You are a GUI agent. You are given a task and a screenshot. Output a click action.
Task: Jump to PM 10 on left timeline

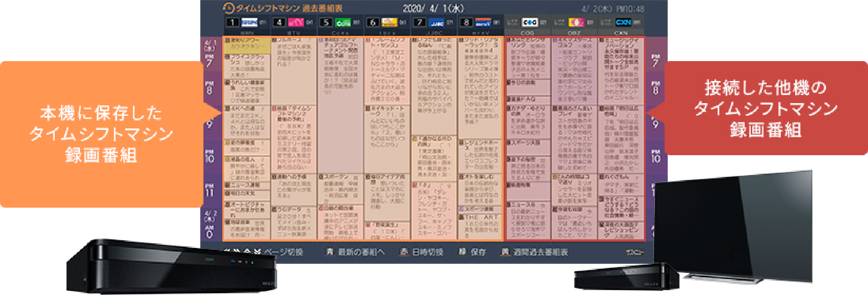pos(209,156)
